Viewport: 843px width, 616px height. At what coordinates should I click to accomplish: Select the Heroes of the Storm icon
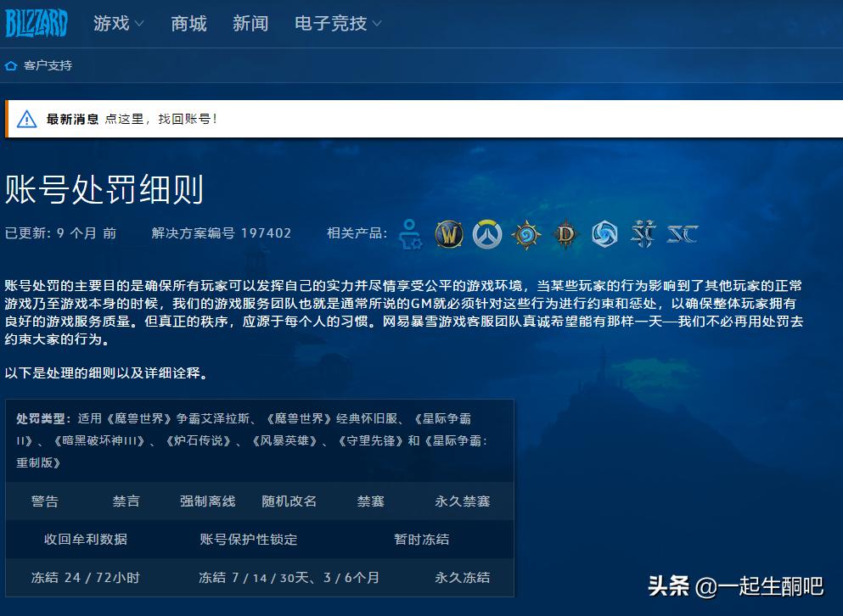604,234
